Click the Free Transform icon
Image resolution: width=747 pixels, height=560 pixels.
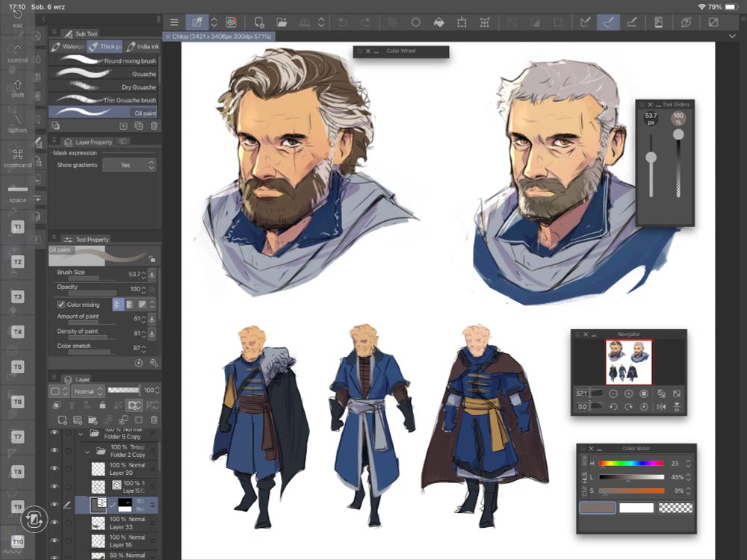pyautogui.click(x=485, y=22)
